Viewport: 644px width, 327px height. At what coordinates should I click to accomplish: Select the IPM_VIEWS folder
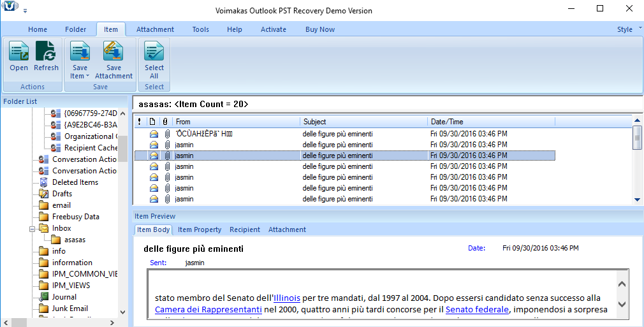point(71,286)
